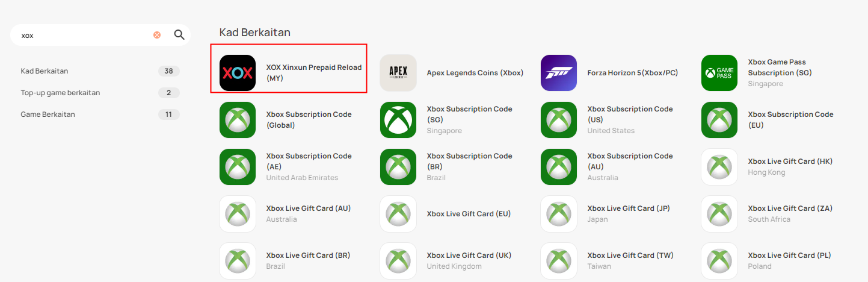Select Xbox Live Gift Card (HK) icon
This screenshot has width=868, height=282.
pos(719,167)
